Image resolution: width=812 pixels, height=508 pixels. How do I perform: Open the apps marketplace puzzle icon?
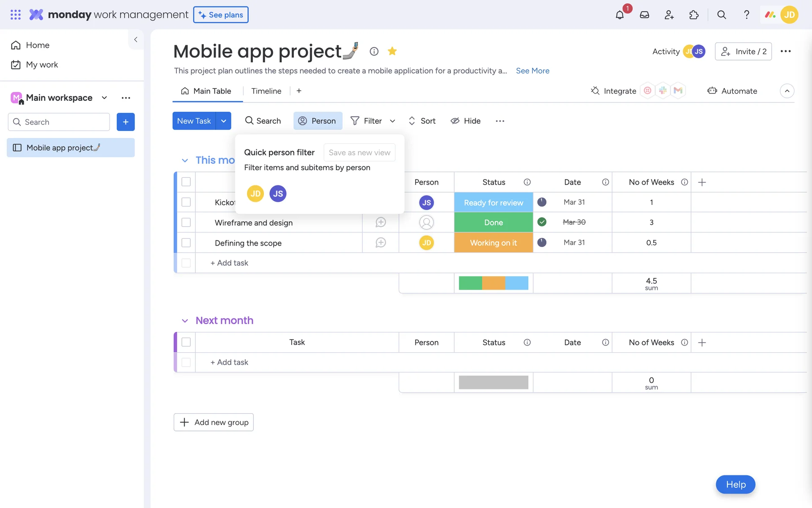click(694, 15)
